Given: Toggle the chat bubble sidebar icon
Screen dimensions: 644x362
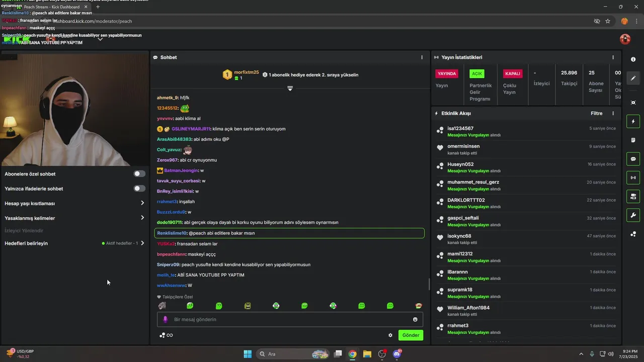Looking at the screenshot, I should pyautogui.click(x=633, y=159).
